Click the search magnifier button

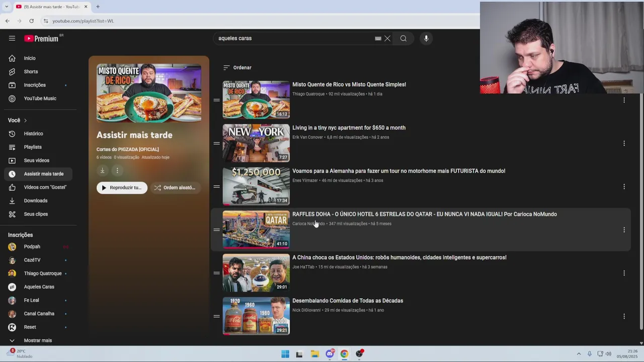click(404, 38)
